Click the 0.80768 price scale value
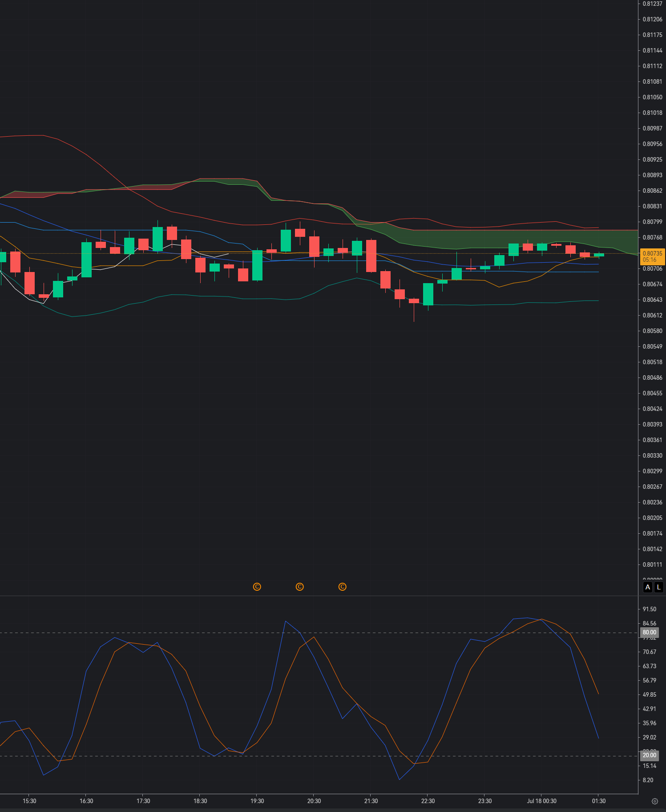The image size is (666, 812). coord(652,237)
